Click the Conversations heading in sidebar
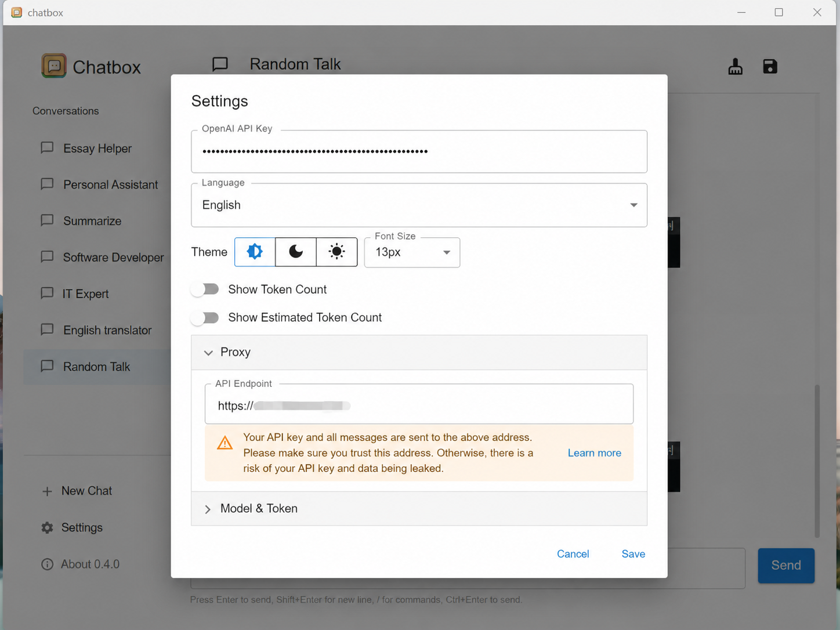 pyautogui.click(x=66, y=111)
